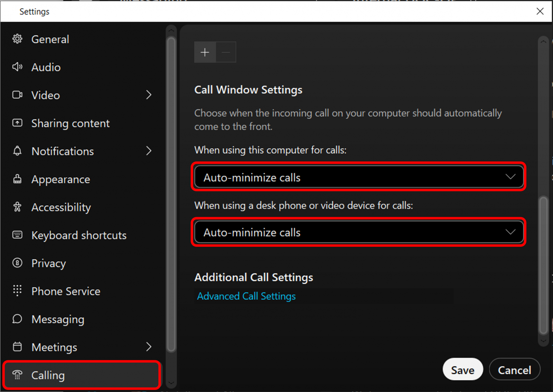Click the Calling handset icon

[17, 375]
